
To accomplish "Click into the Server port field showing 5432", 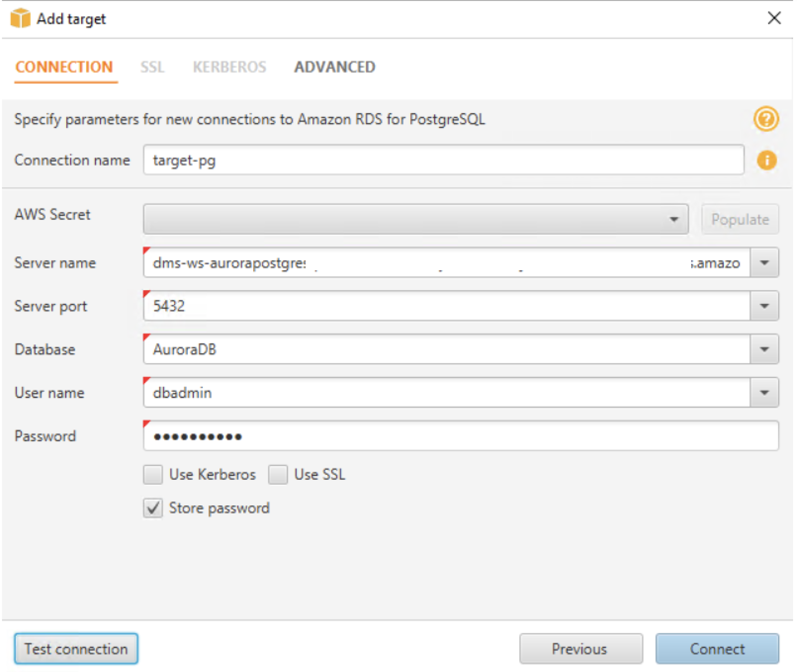I will pyautogui.click(x=446, y=306).
